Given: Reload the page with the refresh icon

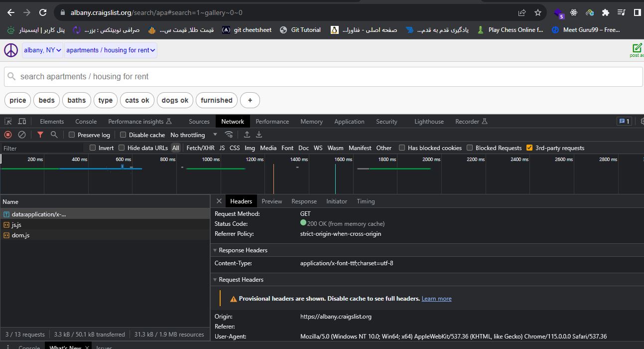Looking at the screenshot, I should (x=43, y=12).
